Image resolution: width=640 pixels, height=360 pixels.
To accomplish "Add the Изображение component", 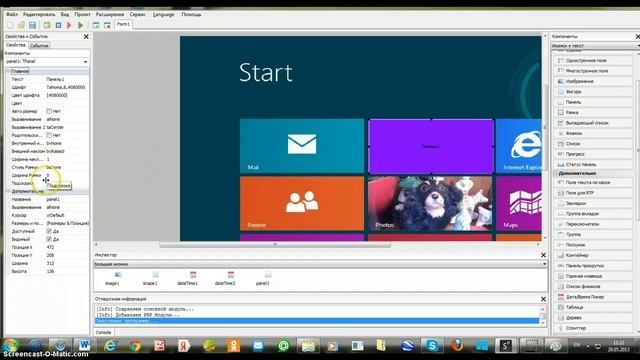I will pos(593,81).
